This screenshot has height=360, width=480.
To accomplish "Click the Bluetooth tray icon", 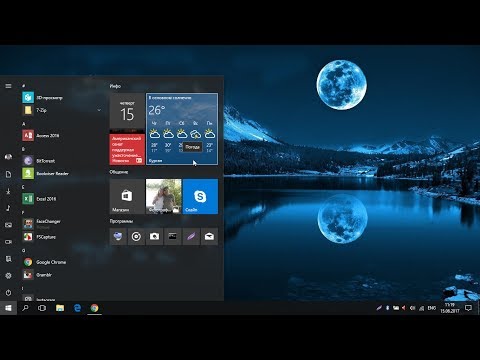I will (x=387, y=308).
